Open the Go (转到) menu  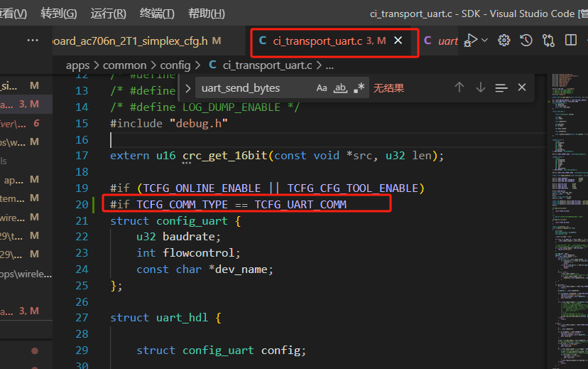59,14
